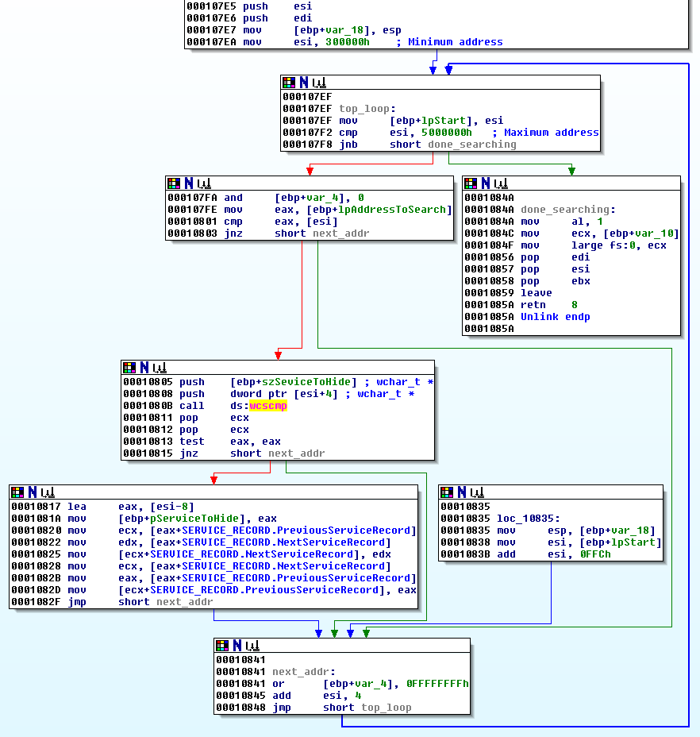The image size is (700, 737).
Task: Click the N icon on next_addr block
Action: pyautogui.click(x=237, y=645)
